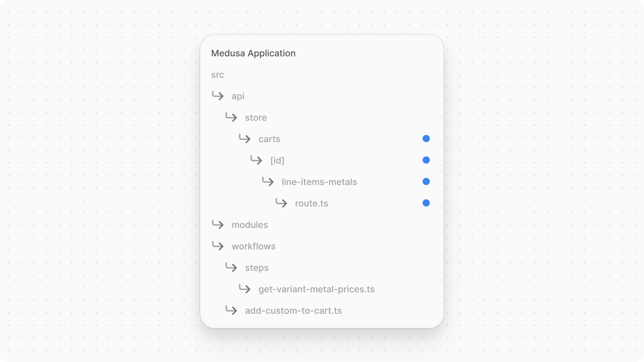Click the blue dot on [id] row

[426, 160]
